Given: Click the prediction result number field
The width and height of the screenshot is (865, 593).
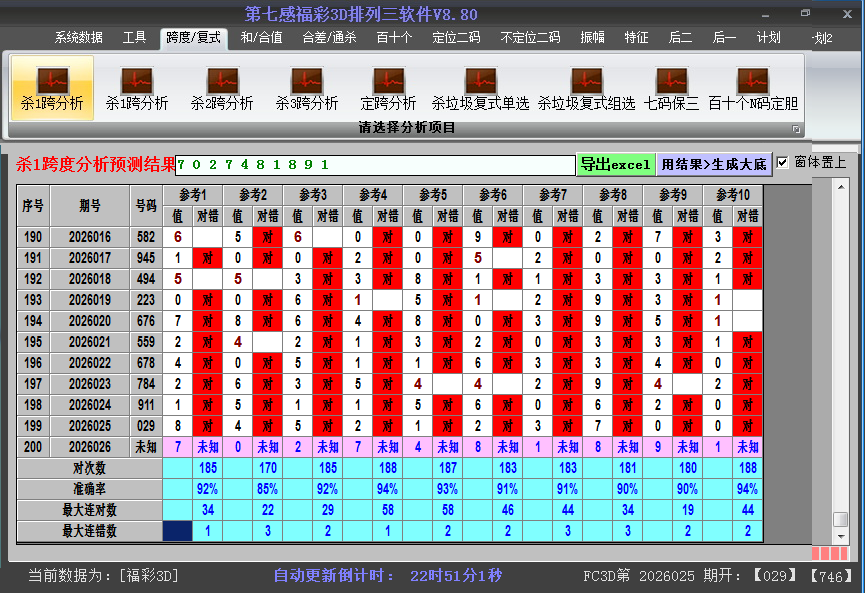Looking at the screenshot, I should coord(375,165).
